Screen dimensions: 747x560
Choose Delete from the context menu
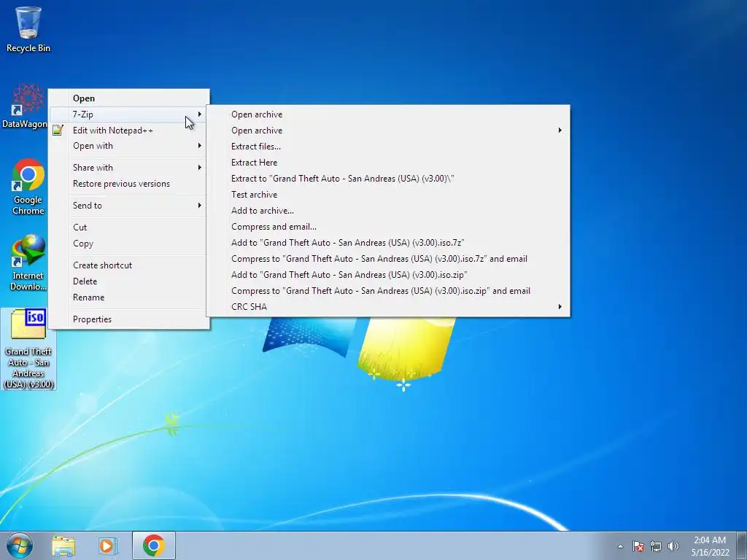[128, 281]
